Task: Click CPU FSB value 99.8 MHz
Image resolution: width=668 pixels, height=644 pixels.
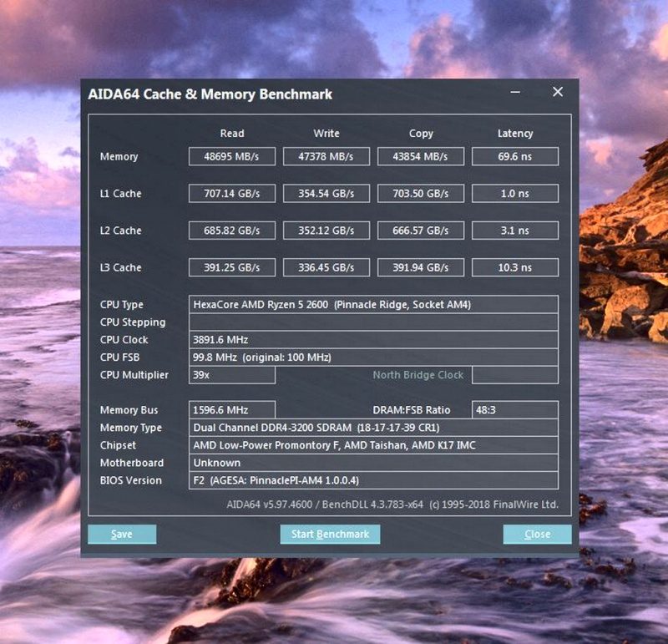Action: (x=373, y=357)
